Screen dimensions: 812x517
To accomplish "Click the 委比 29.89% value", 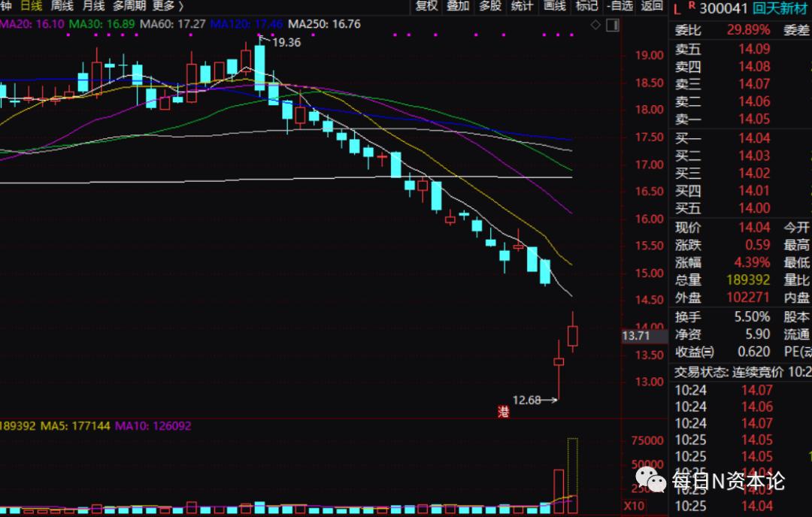I will 748,30.
